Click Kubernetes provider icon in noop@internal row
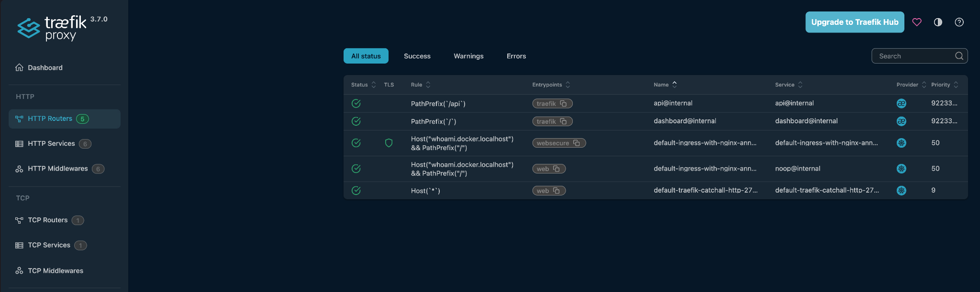Image resolution: width=980 pixels, height=292 pixels. (x=902, y=169)
